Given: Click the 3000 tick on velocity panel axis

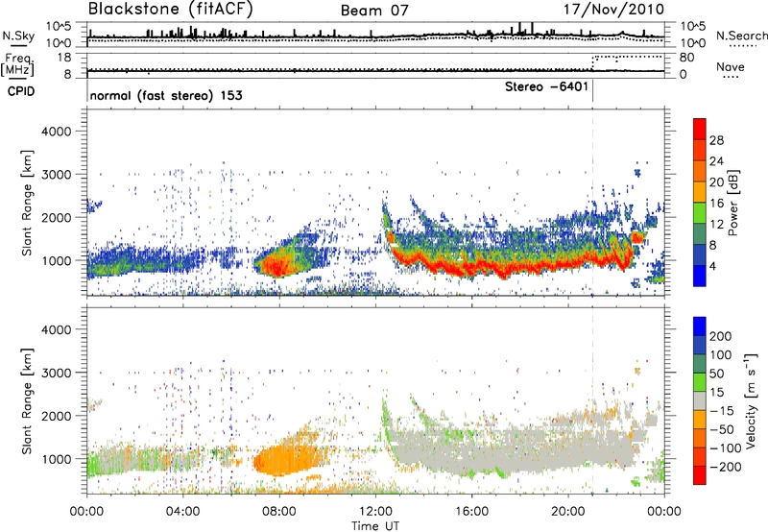Looking at the screenshot, I should 57,373.
